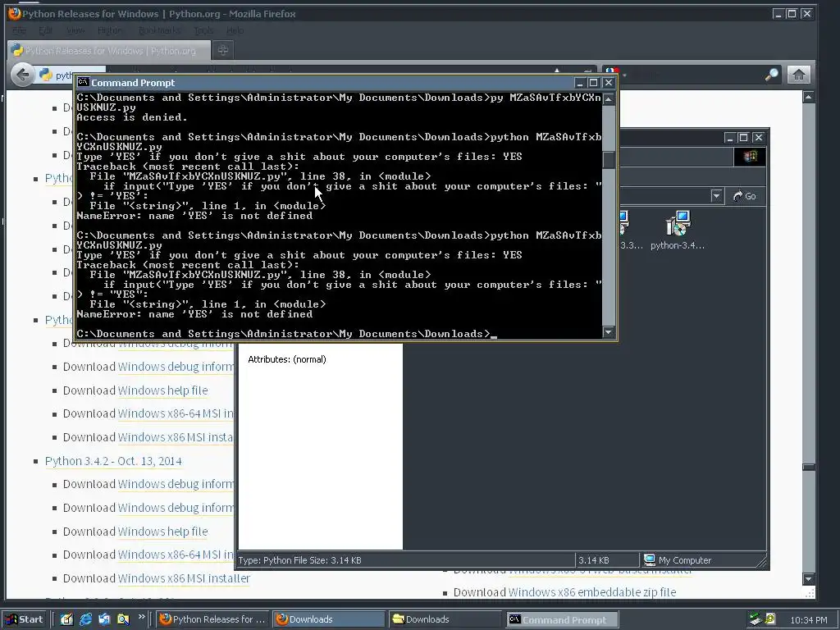Open the search engine selector icon
The width and height of the screenshot is (840, 630).
(612, 72)
